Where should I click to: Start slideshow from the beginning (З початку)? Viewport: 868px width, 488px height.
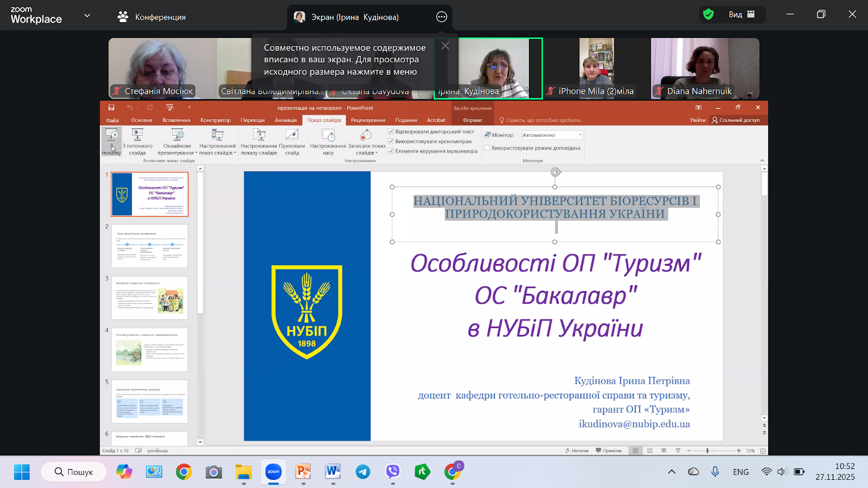(x=111, y=141)
